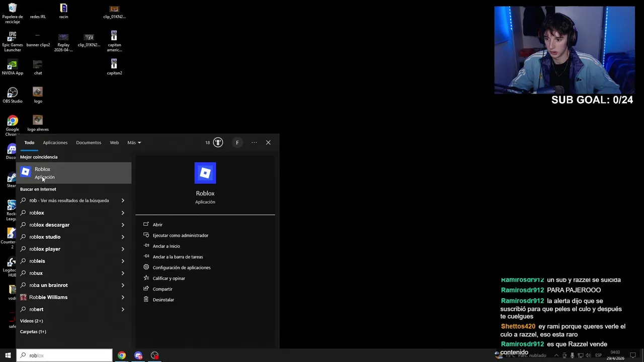644x362 pixels.
Task: Open the notification center icon
Action: point(633,355)
